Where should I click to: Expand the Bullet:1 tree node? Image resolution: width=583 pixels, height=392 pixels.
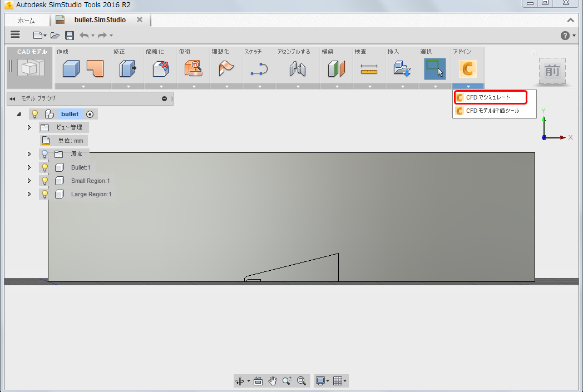point(29,167)
